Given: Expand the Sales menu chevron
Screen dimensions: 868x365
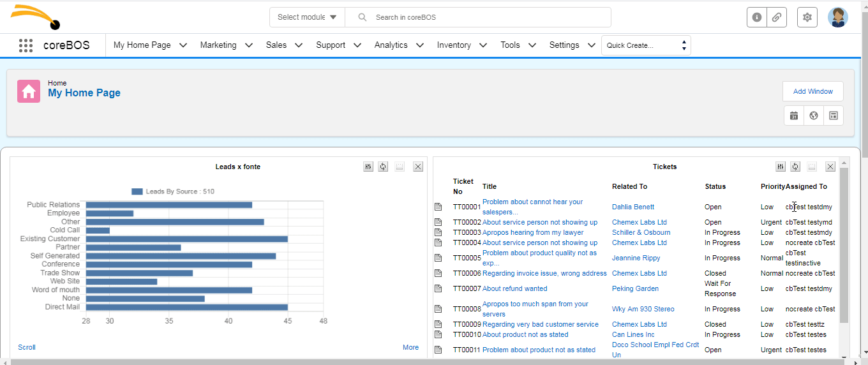Looking at the screenshot, I should 299,45.
